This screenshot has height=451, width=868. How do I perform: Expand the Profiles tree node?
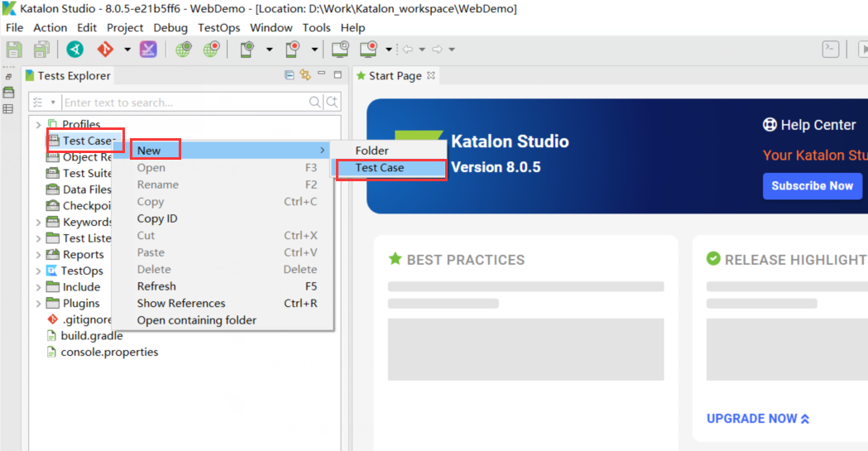point(38,125)
